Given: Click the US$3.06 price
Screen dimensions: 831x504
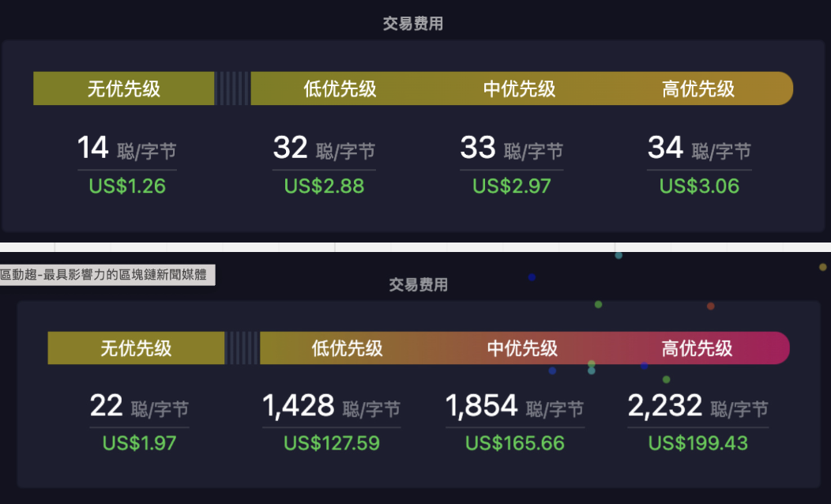Looking at the screenshot, I should click(699, 186).
